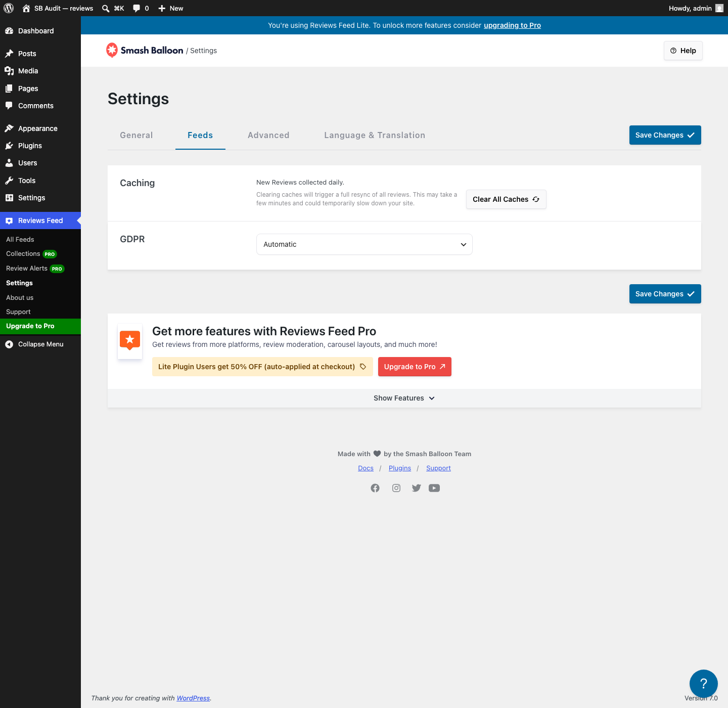
Task: Follow the upgrading to Pro link
Action: point(512,25)
